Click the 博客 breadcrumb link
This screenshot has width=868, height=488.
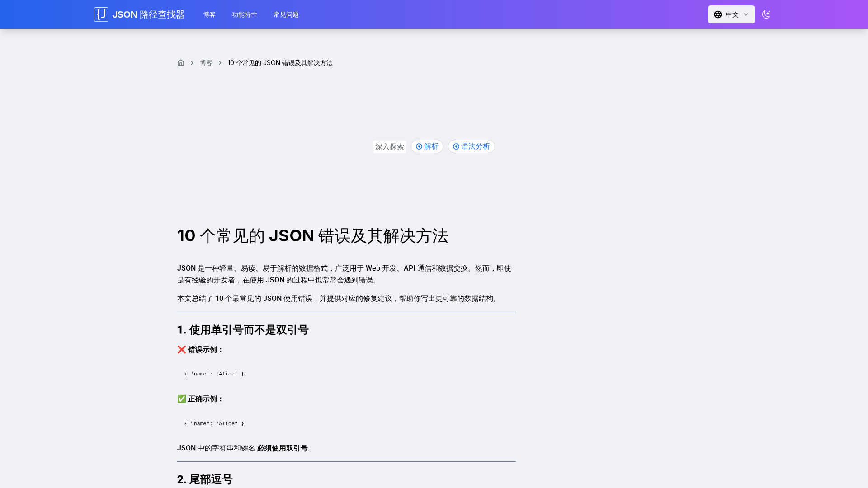point(206,63)
